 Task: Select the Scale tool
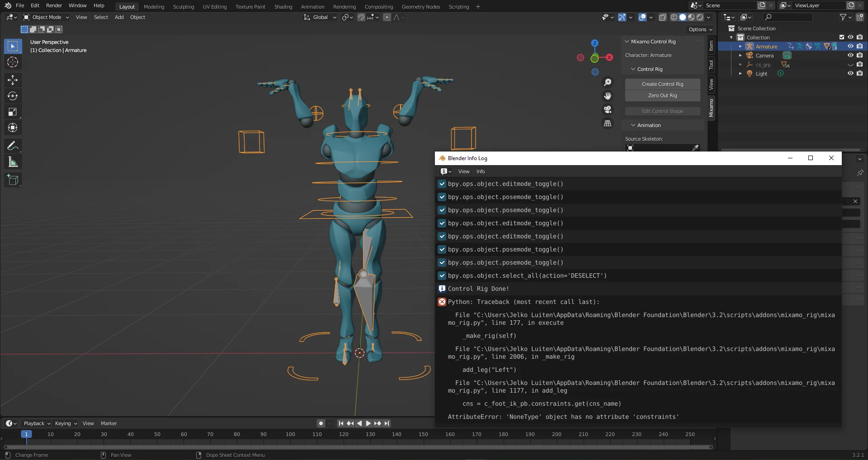point(13,112)
